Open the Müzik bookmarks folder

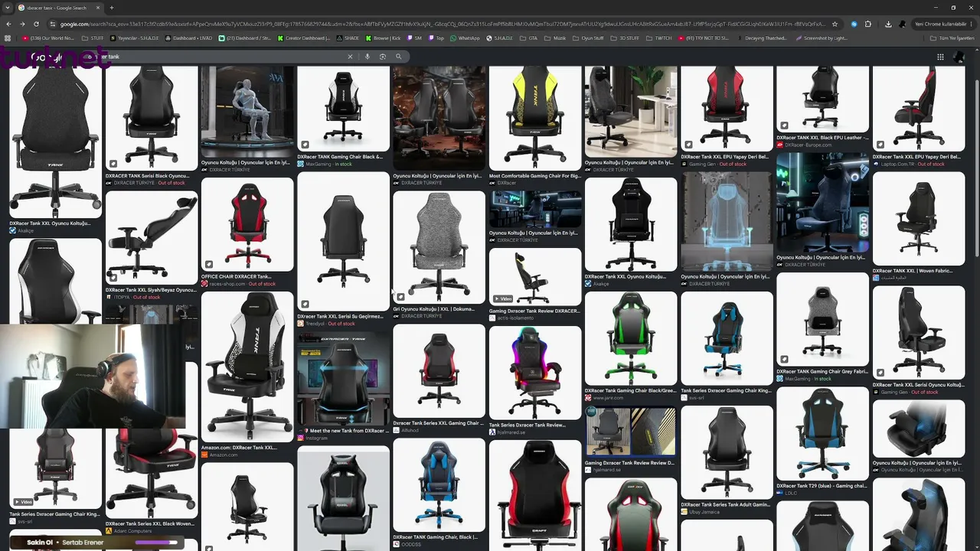tap(557, 37)
